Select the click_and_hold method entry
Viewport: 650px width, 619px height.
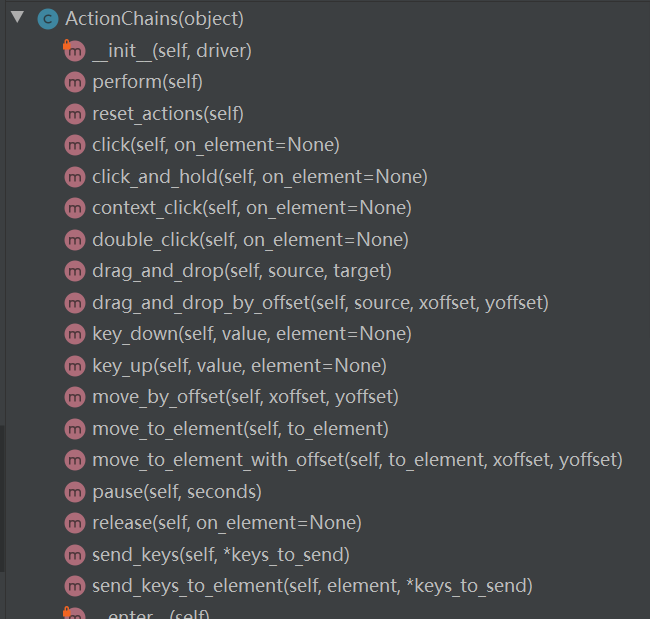[x=259, y=177]
